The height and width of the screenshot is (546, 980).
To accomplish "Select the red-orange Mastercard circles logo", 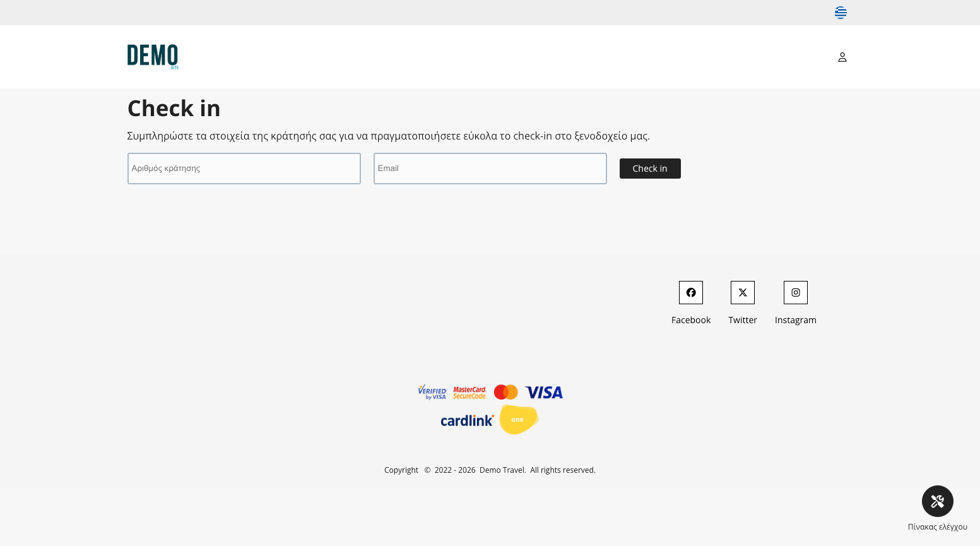I will click(505, 392).
